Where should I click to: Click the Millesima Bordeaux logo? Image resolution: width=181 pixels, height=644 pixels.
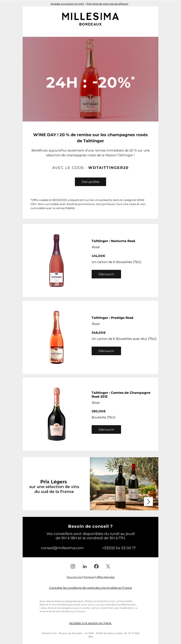pos(90,19)
